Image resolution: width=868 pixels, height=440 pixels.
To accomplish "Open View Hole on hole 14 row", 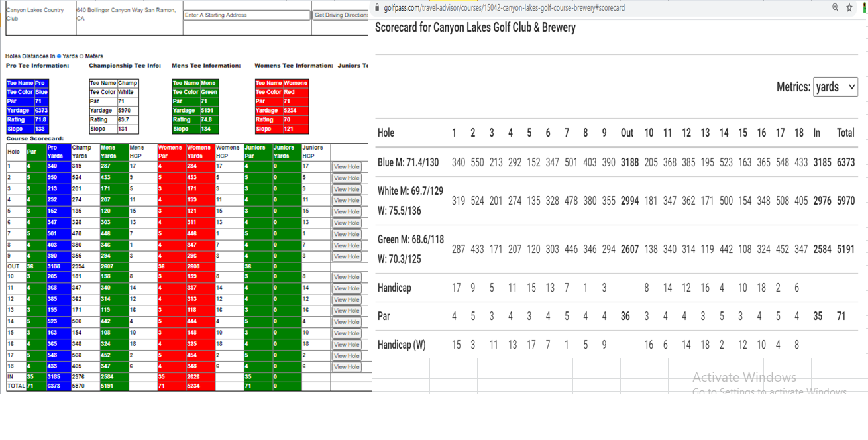I will pos(347,322).
